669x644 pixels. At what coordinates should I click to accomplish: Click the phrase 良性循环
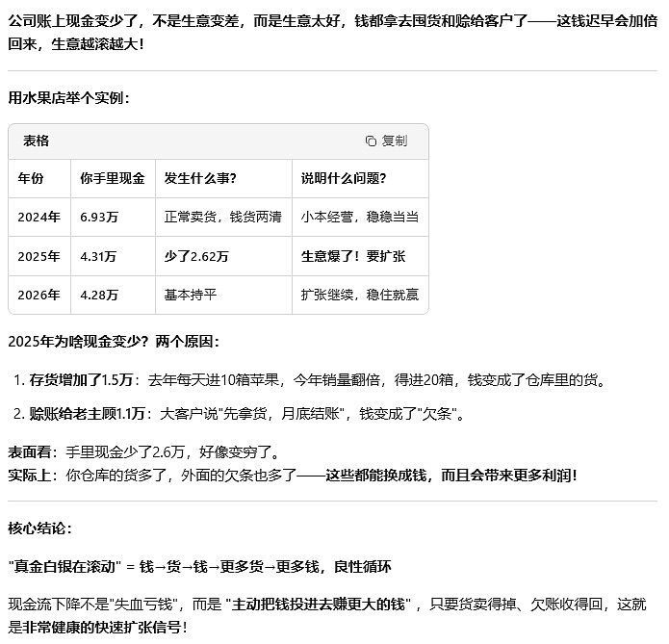click(x=362, y=567)
